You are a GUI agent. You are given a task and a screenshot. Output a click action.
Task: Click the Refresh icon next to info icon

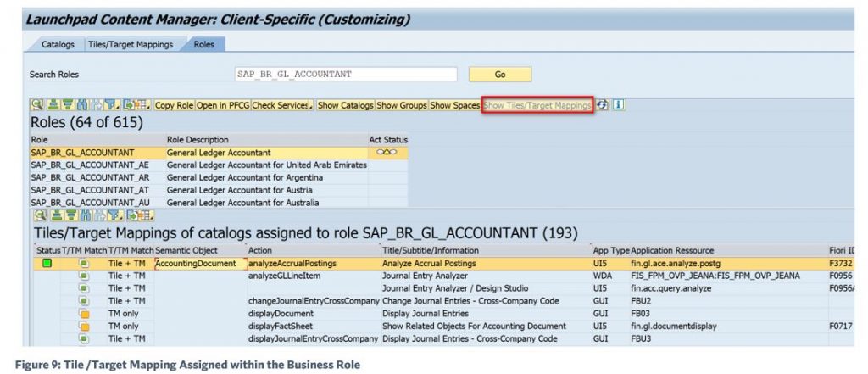point(603,104)
